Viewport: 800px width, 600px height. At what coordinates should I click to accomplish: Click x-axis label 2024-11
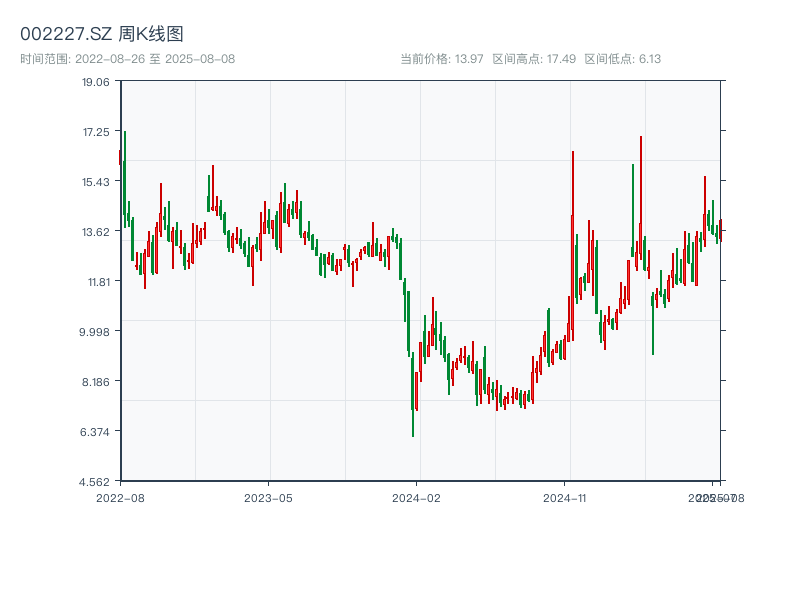point(564,498)
